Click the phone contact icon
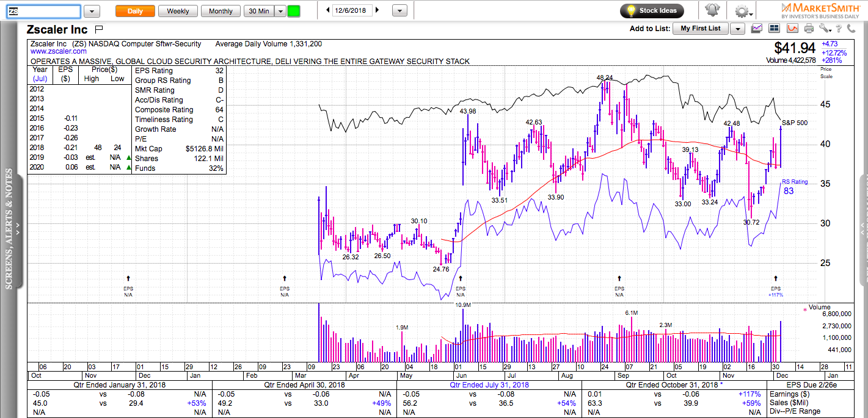 (851, 28)
